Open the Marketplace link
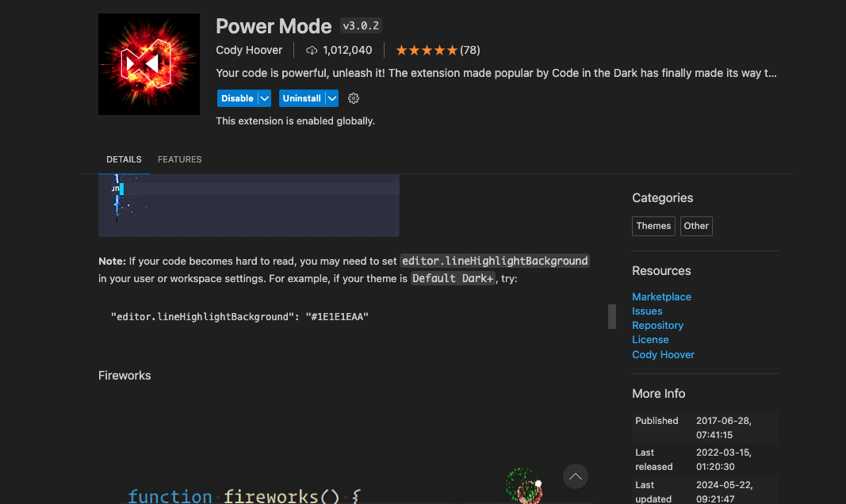The width and height of the screenshot is (846, 504). [x=661, y=296]
